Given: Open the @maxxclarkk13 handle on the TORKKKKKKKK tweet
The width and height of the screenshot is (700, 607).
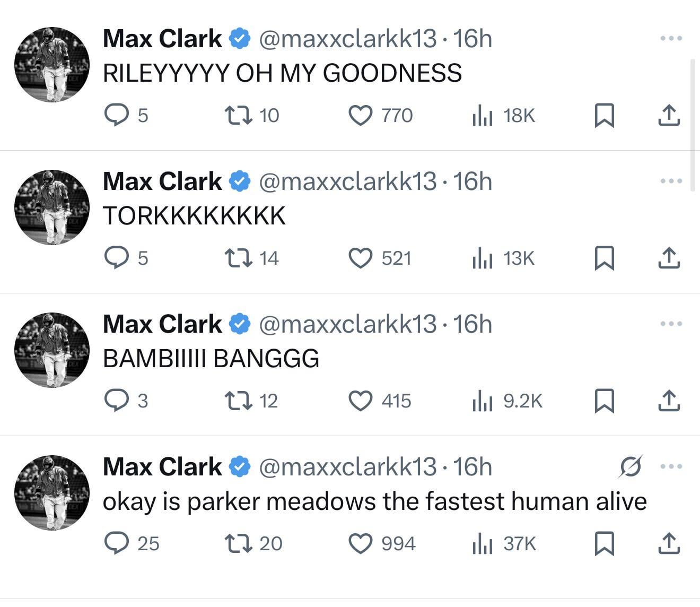Looking at the screenshot, I should (x=347, y=181).
